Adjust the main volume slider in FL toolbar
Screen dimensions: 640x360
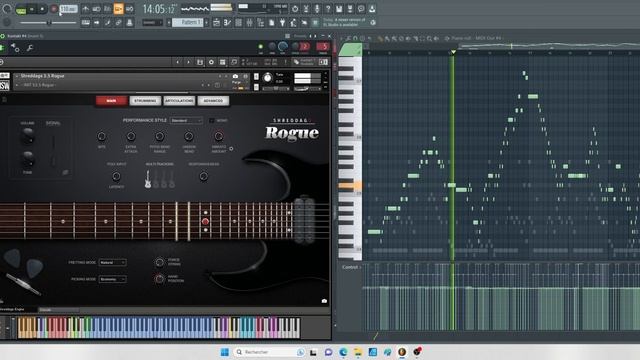(49, 22)
